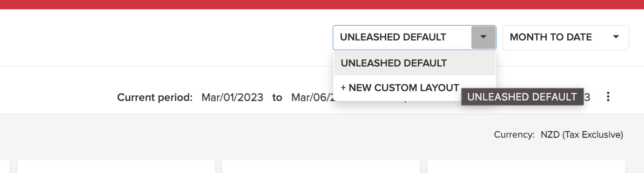Click the Mar/01/2023 start date

click(x=232, y=98)
